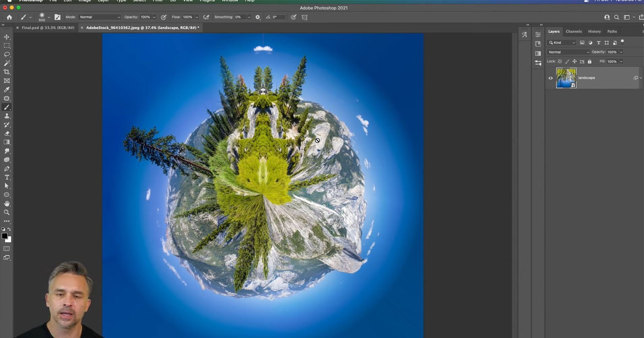Image resolution: width=644 pixels, height=338 pixels.
Task: Select the Rectangular Marquee tool
Action: coord(7,46)
